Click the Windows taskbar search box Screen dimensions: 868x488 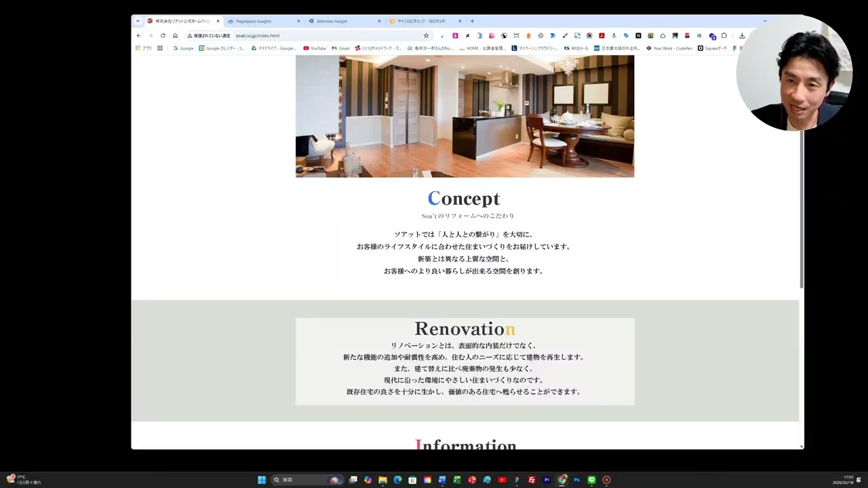coord(307,480)
